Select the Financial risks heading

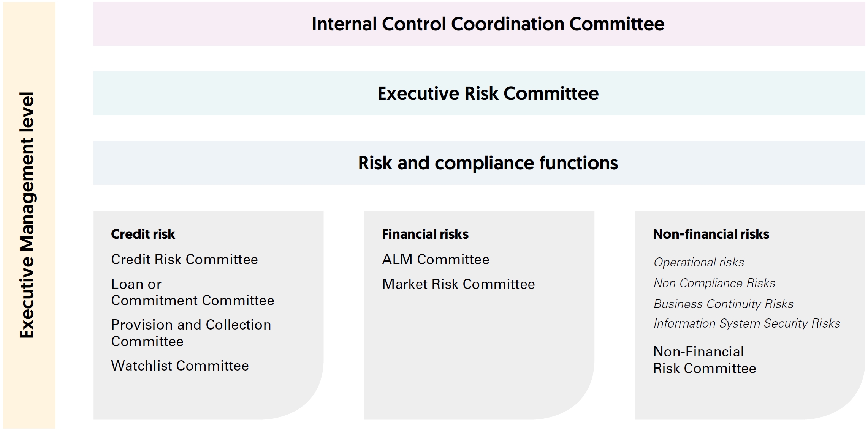(425, 234)
